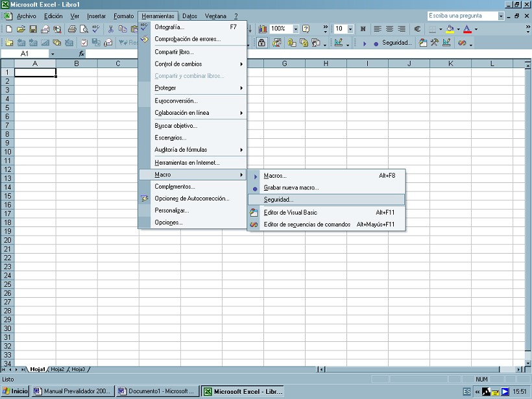Open Editor de Visual Basic entry
The height and width of the screenshot is (399, 532).
[326, 212]
